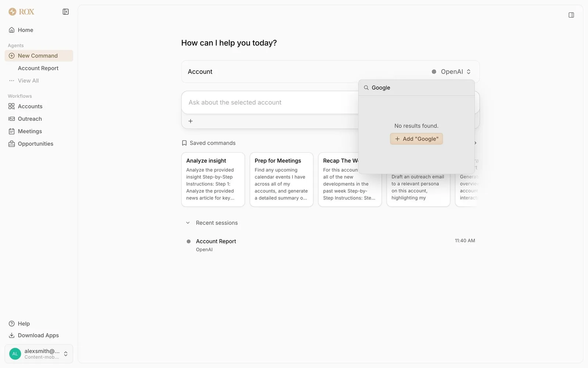Screen dimensions: 588x368
Task: Click the AL user avatar
Action: pos(15,354)
